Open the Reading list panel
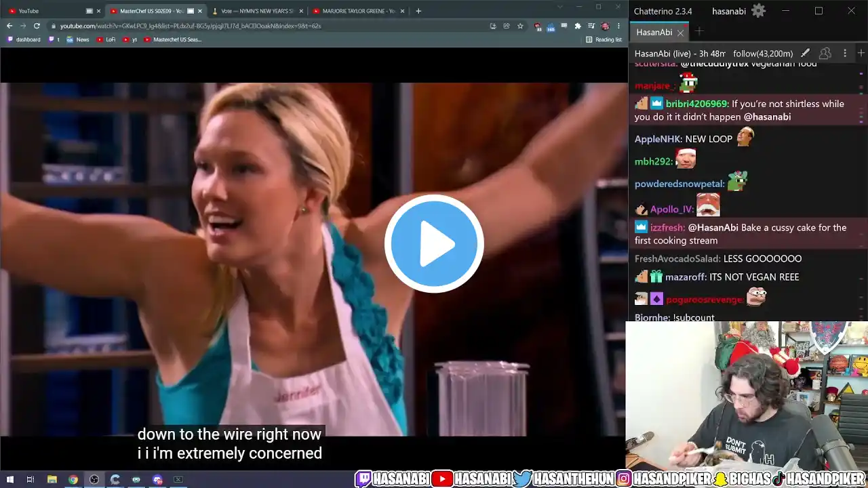 (603, 39)
